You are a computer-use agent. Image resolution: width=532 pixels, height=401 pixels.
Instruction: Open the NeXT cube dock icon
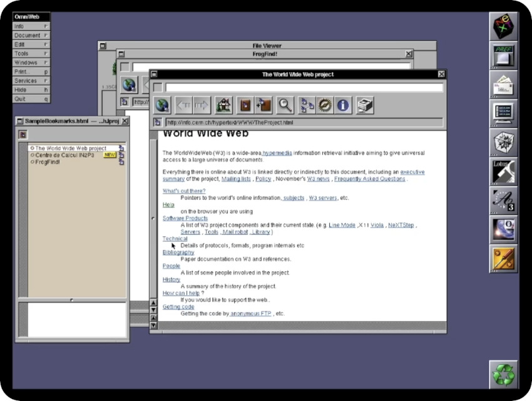coord(503,26)
